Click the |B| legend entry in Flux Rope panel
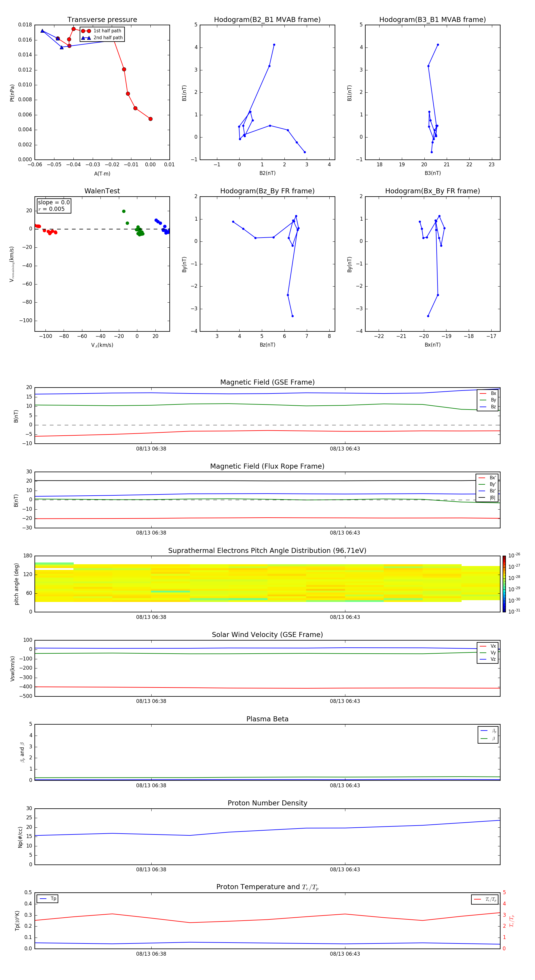Image resolution: width=535 pixels, height=980 pixels. coord(487,498)
